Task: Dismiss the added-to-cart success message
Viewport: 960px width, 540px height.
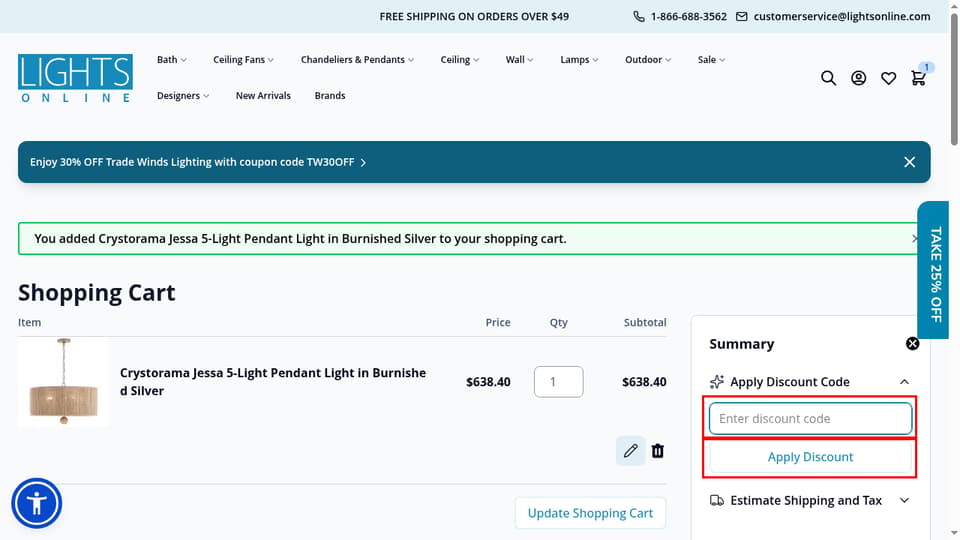Action: tap(914, 238)
